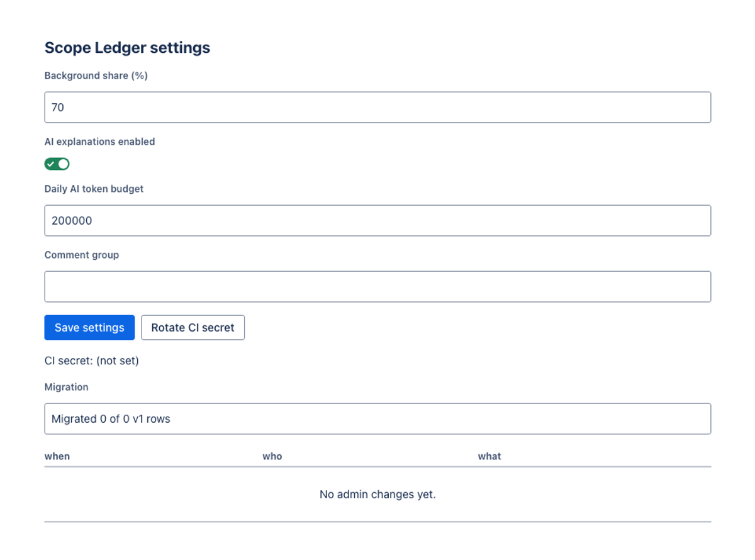
Task: Focus the Daily AI token budget field
Action: pyautogui.click(x=377, y=221)
